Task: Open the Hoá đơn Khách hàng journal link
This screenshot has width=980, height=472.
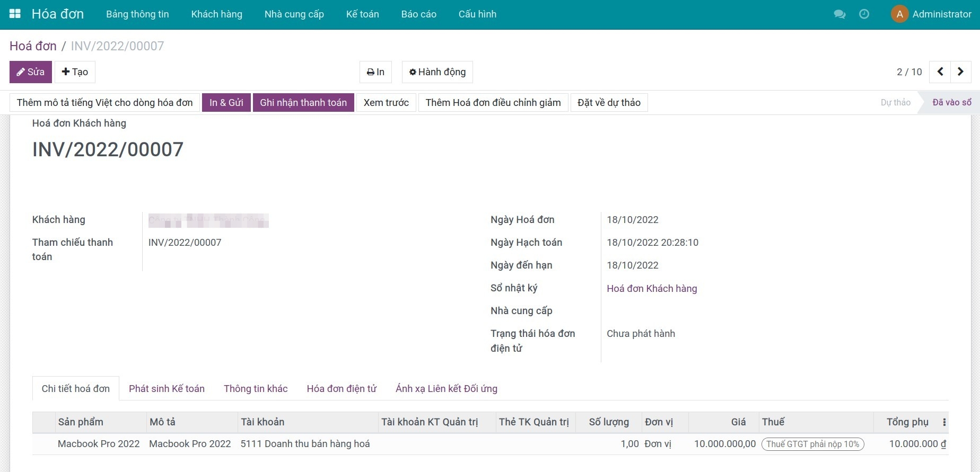Action: 652,289
